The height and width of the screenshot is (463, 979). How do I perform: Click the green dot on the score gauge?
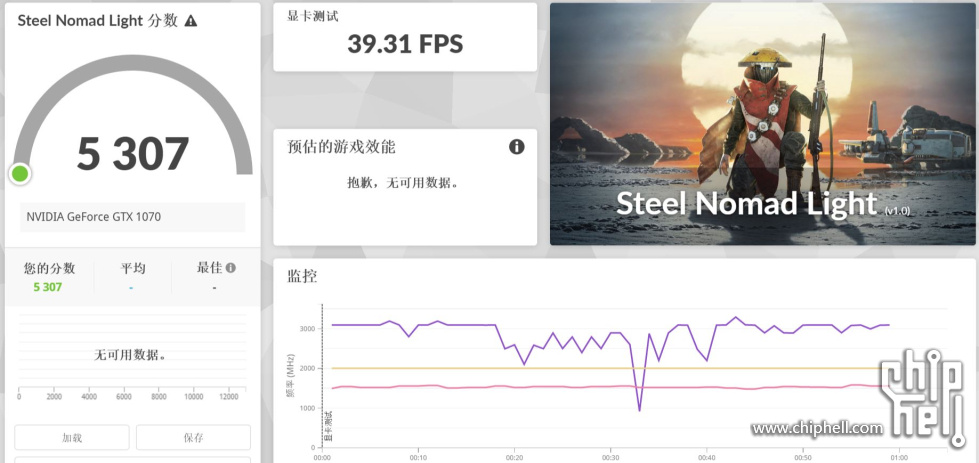(x=20, y=173)
